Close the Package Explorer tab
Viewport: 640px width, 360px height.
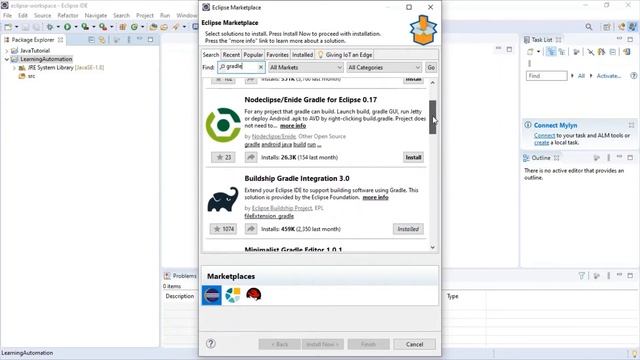tap(60, 40)
